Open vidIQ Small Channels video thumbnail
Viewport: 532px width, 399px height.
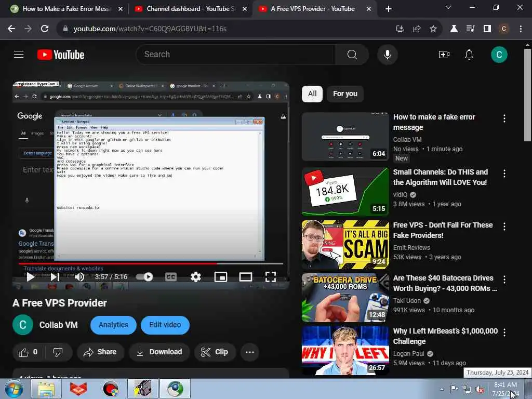345,191
